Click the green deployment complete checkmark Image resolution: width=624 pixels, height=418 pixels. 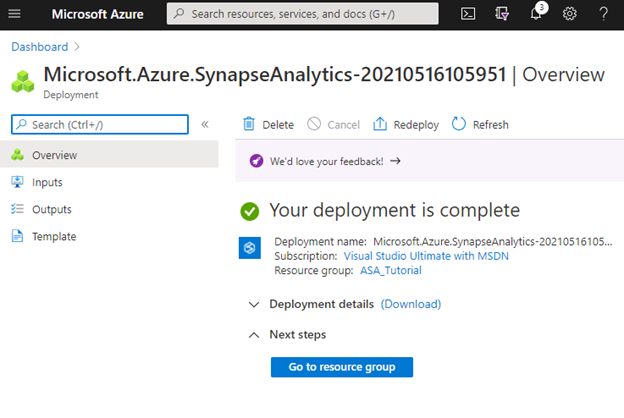(250, 211)
